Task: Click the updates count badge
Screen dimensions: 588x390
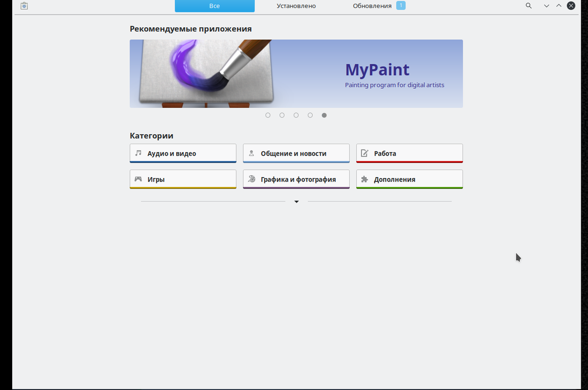Action: [401, 5]
